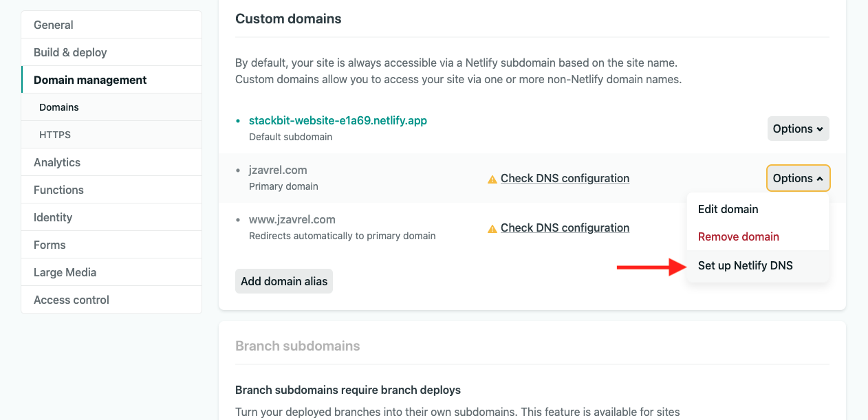Screen dimensions: 868x420
Task: Click 'Branch subdomains require branch deploys' text
Action: click(348, 390)
